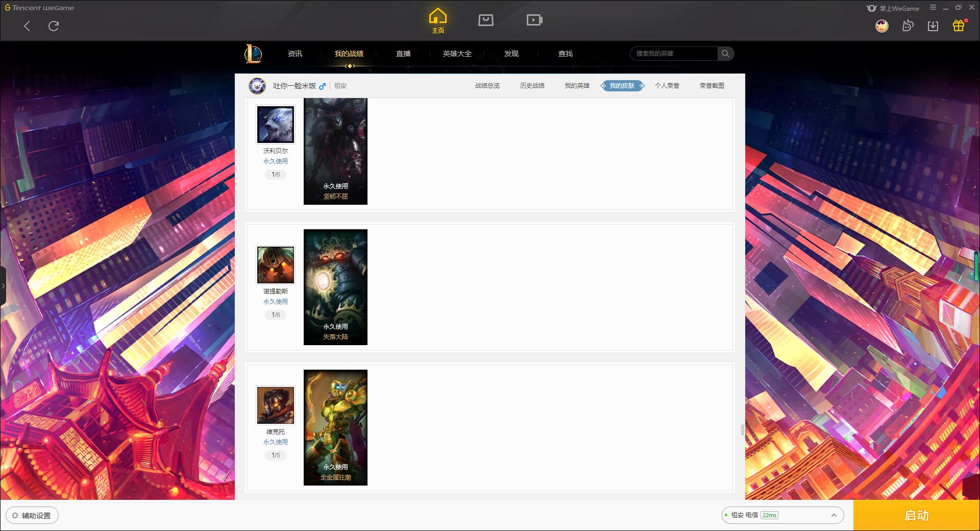Open the 主页 home icon
The height and width of the screenshot is (531, 980).
[438, 21]
